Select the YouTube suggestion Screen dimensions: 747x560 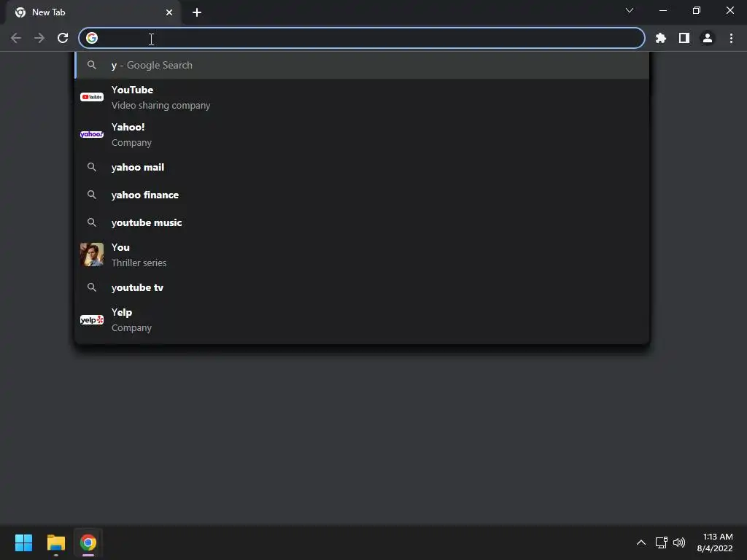coord(362,97)
